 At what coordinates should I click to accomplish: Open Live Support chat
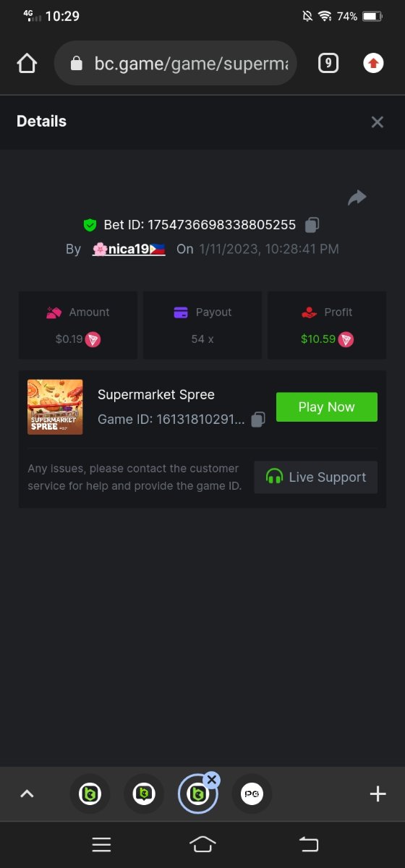pos(316,477)
